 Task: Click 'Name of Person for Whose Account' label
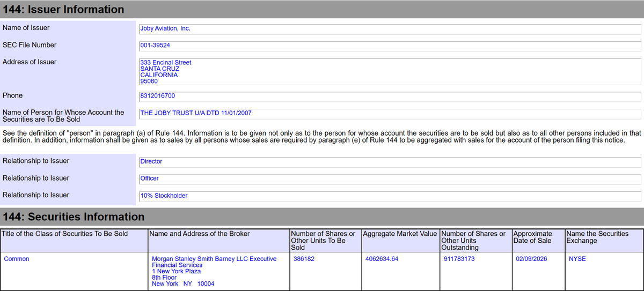click(x=63, y=116)
